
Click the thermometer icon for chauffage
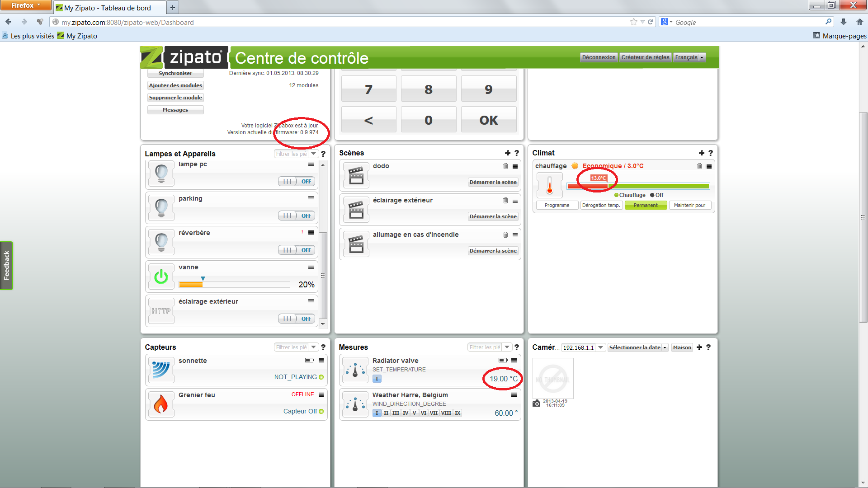coord(550,185)
